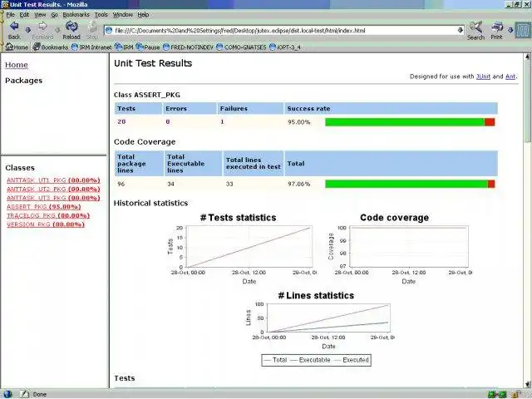Open the Search toolbar button
532x399 pixels.
pos(475,31)
